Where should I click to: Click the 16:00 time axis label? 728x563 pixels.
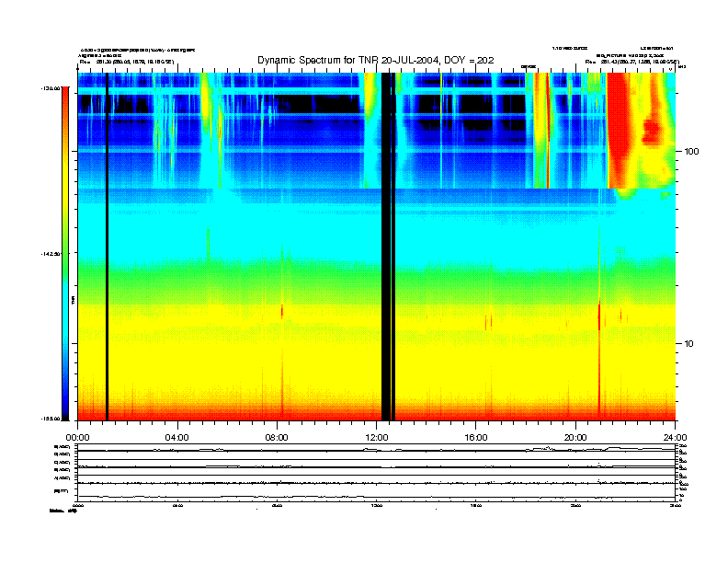476,438
